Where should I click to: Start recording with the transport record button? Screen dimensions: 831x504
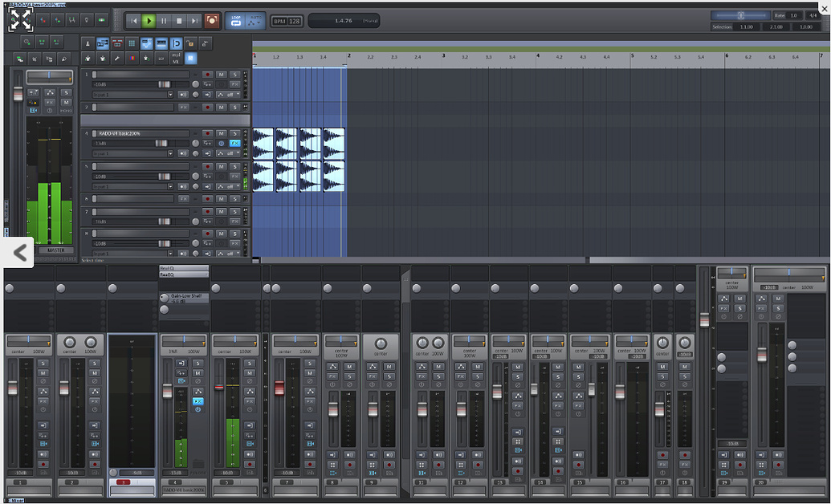coord(212,21)
